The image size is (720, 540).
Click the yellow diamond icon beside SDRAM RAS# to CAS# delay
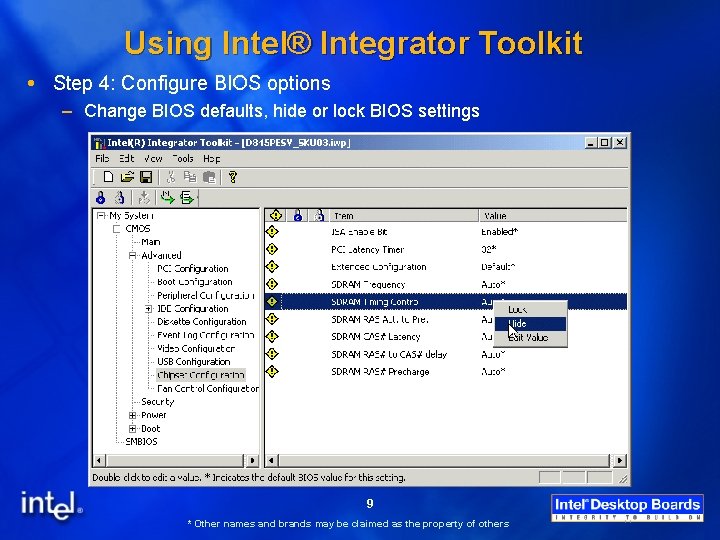272,354
